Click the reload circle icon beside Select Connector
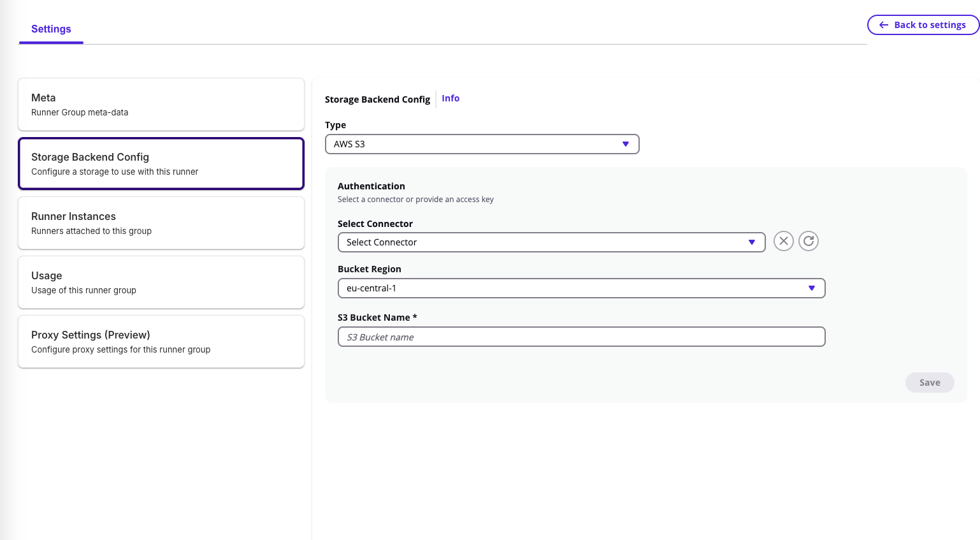 tap(809, 241)
